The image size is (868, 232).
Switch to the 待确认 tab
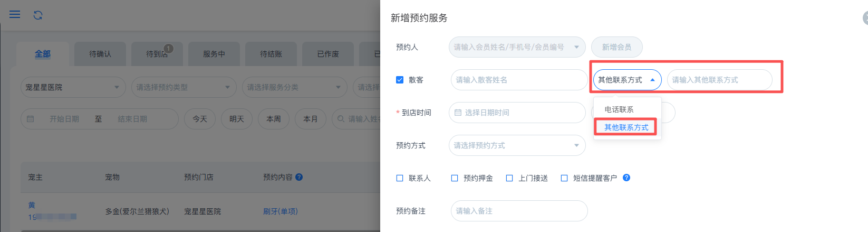tap(100, 54)
